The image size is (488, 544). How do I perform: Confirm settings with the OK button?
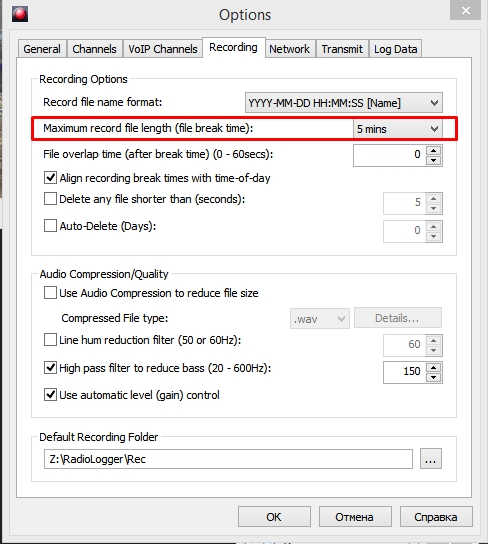tap(274, 517)
